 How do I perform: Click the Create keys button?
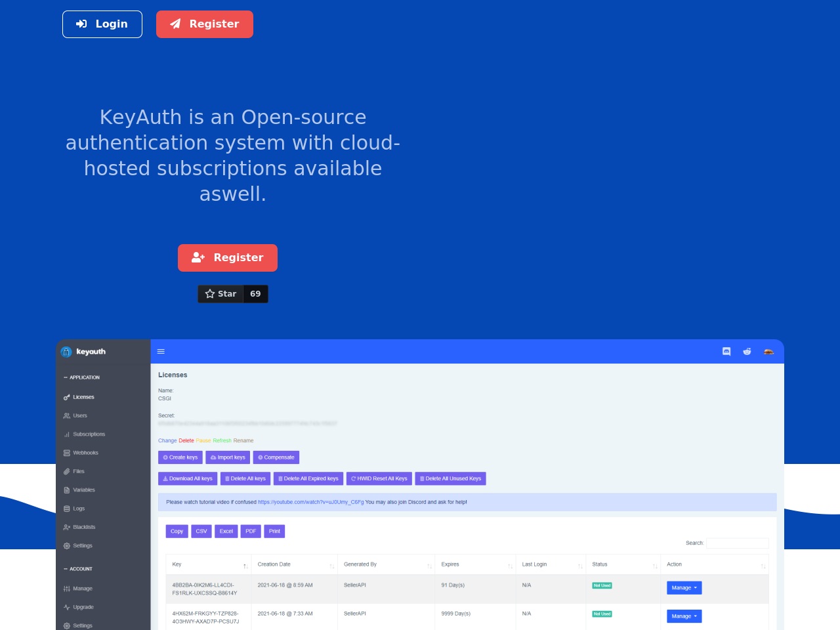(180, 457)
